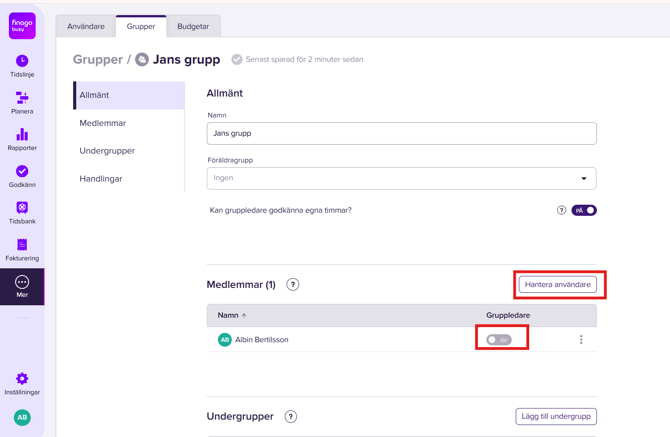Open Tidsbank in the sidebar
Viewport: 670px width, 437px height.
pos(22,213)
